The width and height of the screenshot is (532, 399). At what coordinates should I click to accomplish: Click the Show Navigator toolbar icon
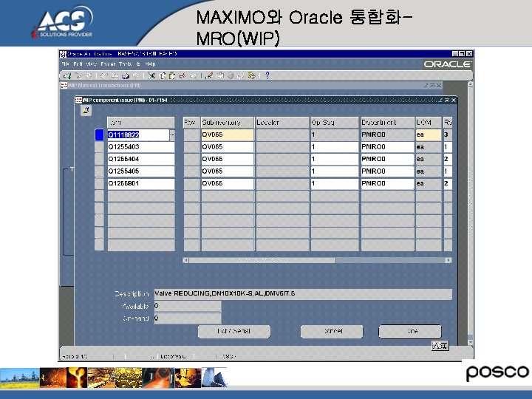pyautogui.click(x=89, y=75)
